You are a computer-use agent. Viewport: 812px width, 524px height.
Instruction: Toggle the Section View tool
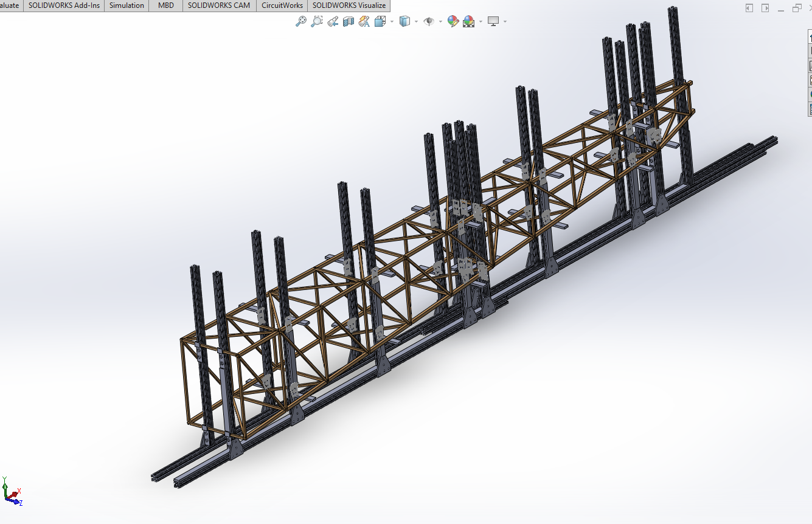click(x=348, y=21)
